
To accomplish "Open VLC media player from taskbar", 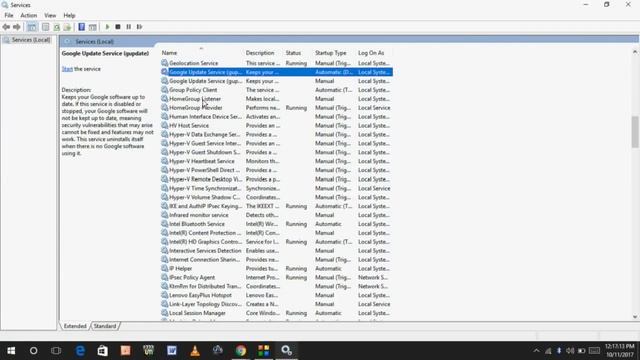I will tap(195, 351).
